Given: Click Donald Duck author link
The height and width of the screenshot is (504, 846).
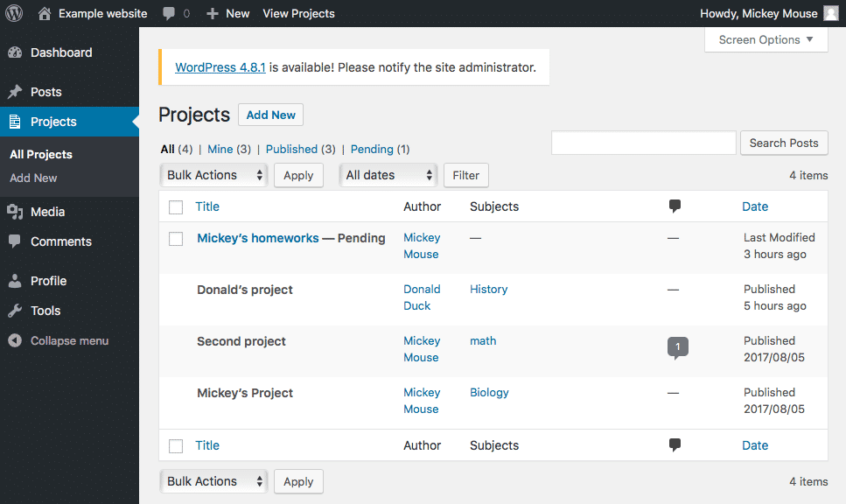Looking at the screenshot, I should click(422, 297).
